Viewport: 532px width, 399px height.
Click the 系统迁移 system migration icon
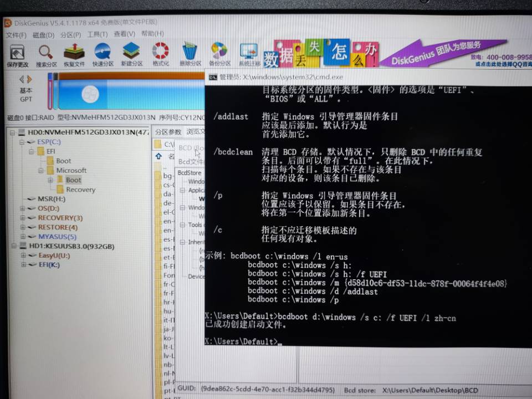(x=249, y=54)
